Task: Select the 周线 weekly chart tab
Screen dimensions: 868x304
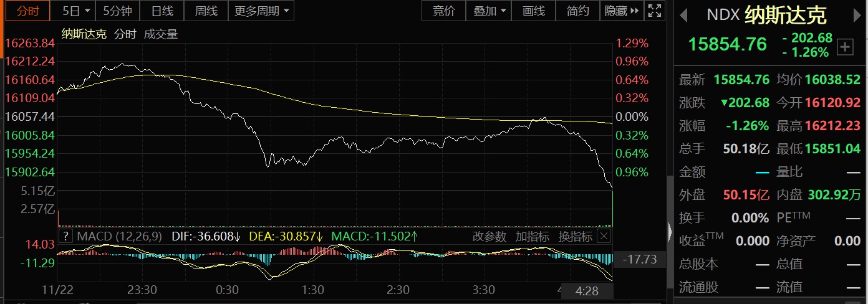Action: 206,11
